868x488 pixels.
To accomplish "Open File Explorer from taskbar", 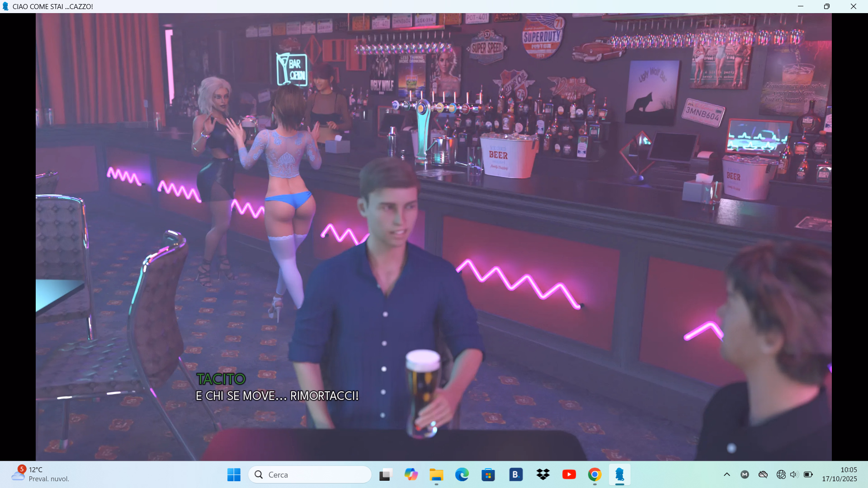I will click(436, 474).
